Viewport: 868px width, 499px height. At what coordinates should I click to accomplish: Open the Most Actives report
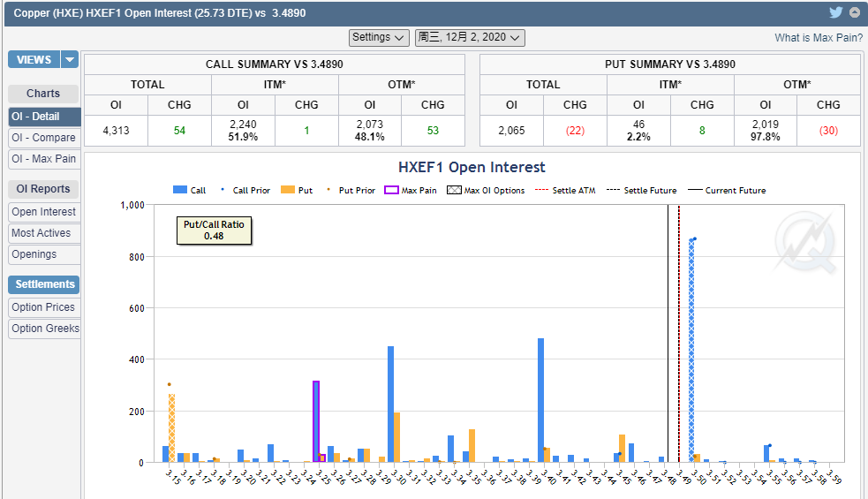coord(44,233)
